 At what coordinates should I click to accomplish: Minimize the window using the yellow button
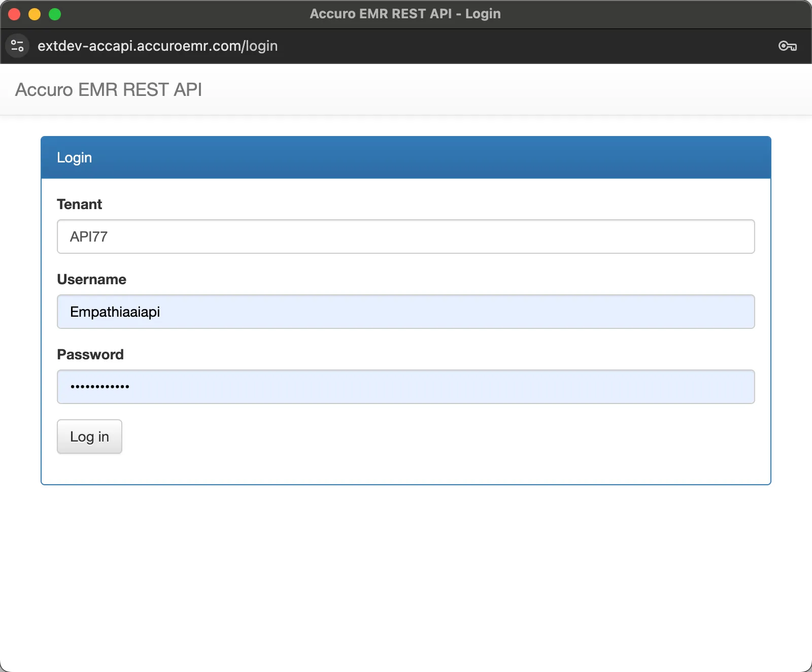(x=35, y=14)
